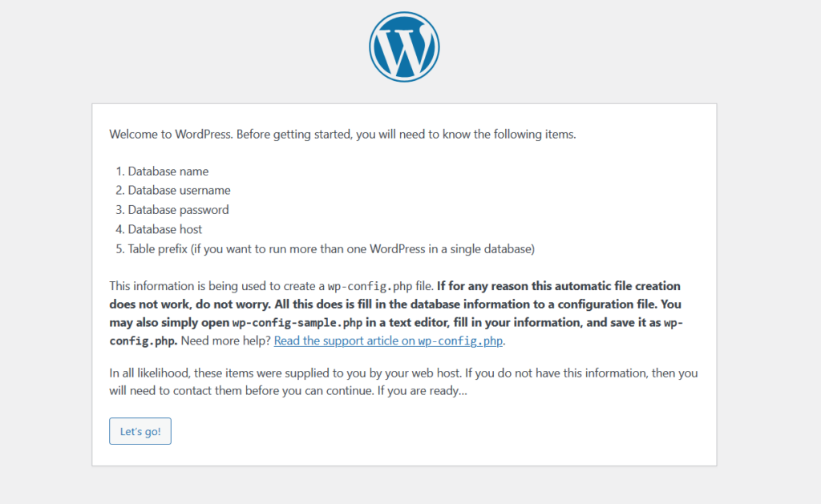Click the WordPress logo at the top
The width and height of the screenshot is (821, 504).
coord(404,47)
